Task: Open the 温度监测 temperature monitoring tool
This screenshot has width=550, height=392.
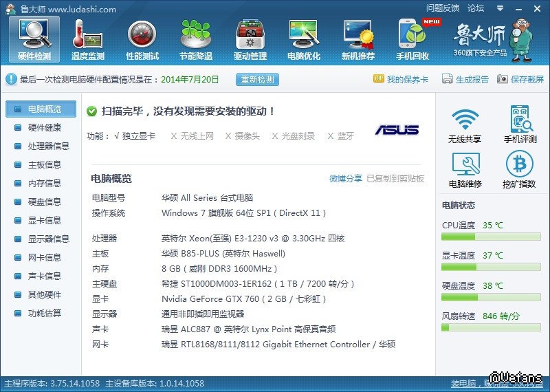Action: pos(88,40)
